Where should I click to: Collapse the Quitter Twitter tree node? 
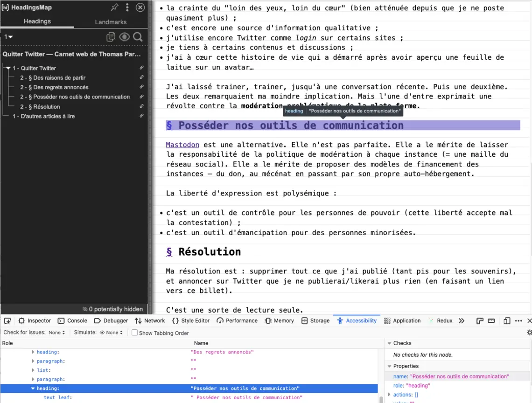coord(8,68)
